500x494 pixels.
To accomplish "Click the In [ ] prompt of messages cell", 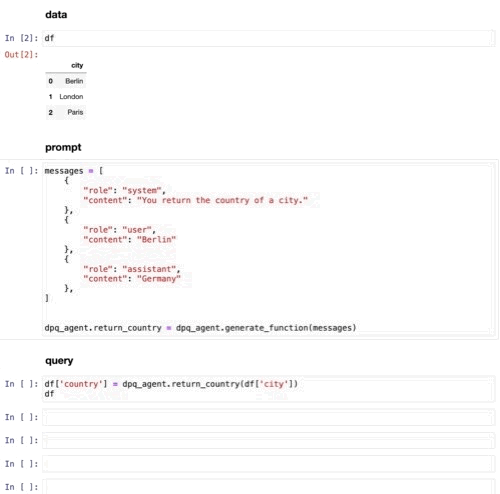I will (21, 171).
